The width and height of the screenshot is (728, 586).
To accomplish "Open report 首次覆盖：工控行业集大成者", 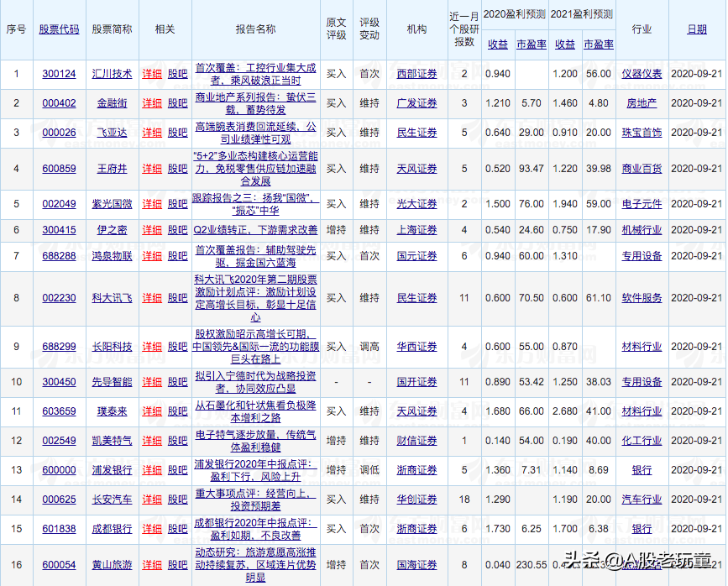I will tap(255, 74).
